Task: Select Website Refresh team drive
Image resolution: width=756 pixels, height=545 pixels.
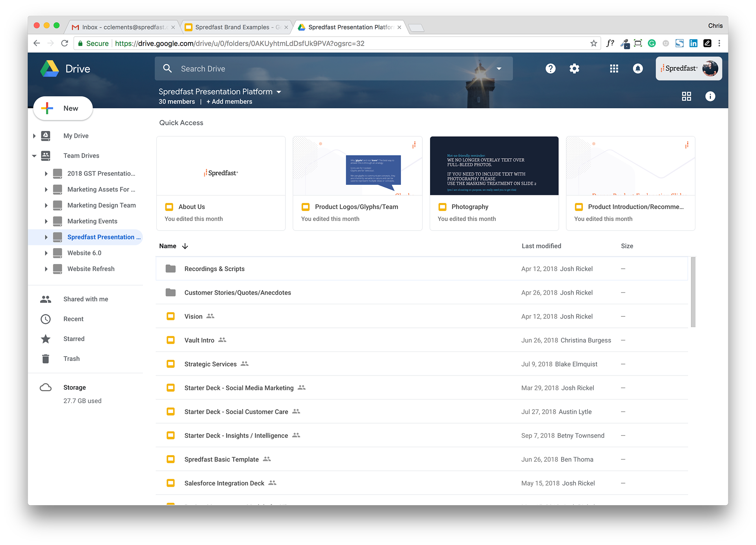Action: point(91,269)
